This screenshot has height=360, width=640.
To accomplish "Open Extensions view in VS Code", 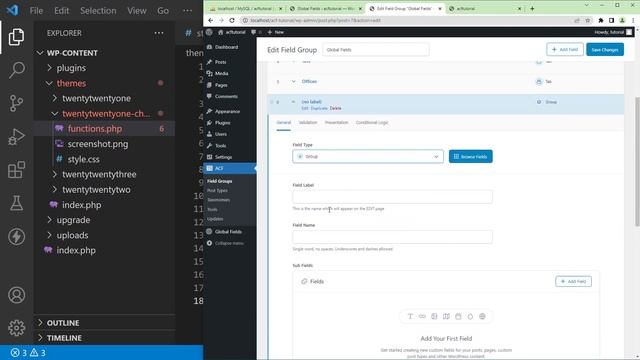I will click(x=16, y=170).
